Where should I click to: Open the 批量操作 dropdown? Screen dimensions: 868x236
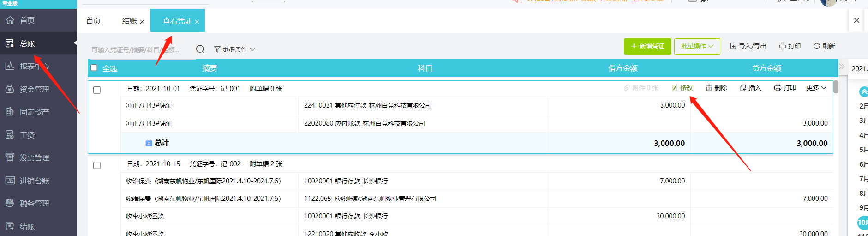coord(697,46)
